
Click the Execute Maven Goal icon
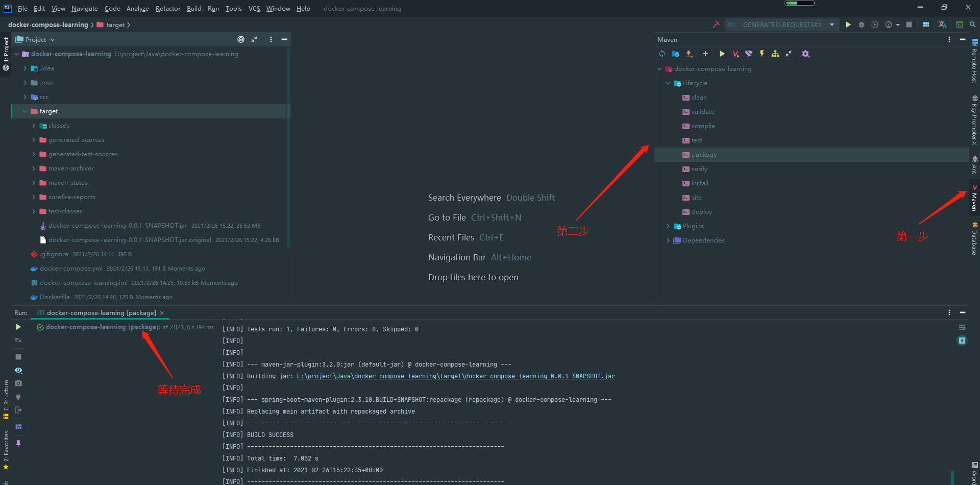pos(736,54)
